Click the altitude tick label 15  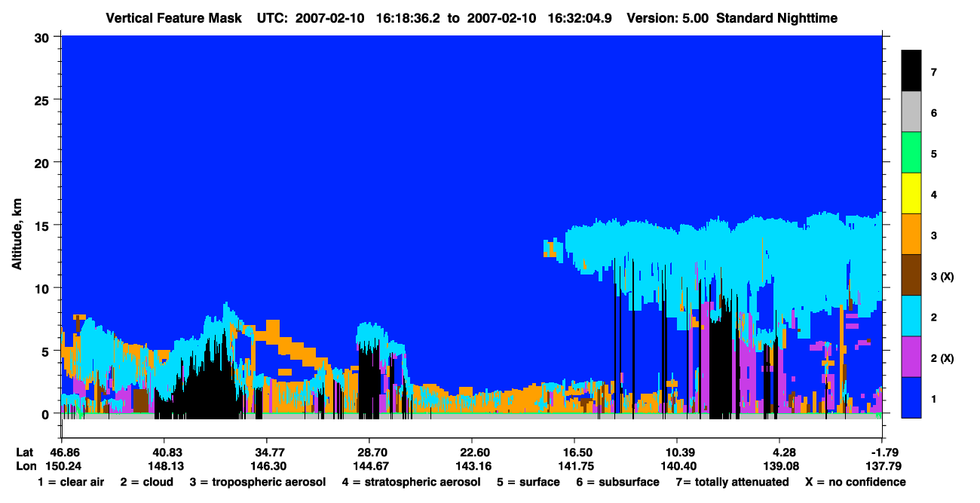tap(44, 225)
